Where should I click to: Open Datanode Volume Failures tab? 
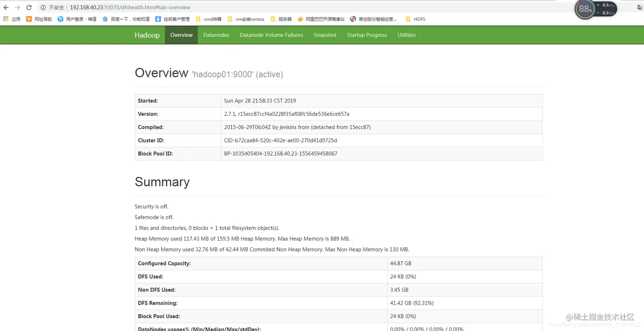272,35
